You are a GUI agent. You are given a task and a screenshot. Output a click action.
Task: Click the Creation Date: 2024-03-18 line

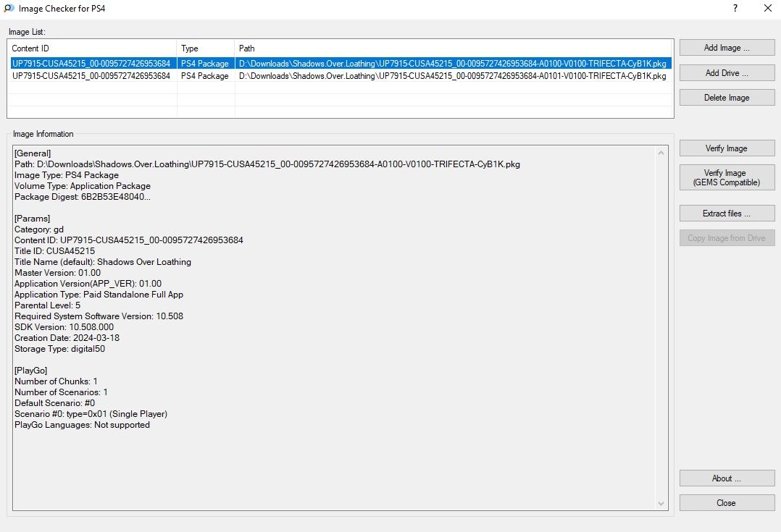click(67, 338)
